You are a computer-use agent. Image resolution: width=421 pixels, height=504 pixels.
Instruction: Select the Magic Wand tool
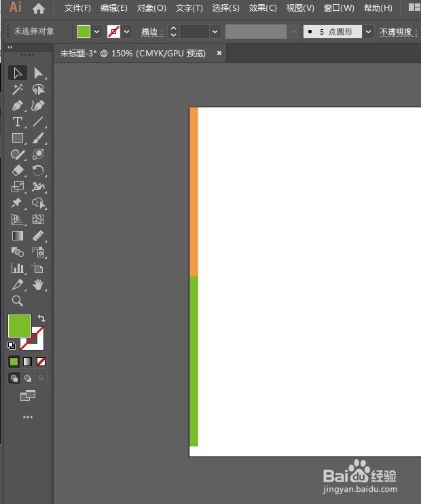pos(18,90)
